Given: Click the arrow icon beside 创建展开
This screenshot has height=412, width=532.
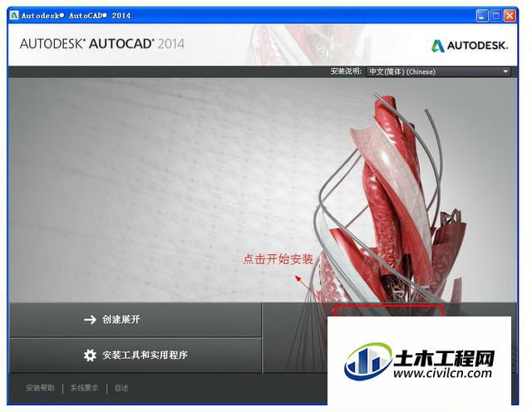Looking at the screenshot, I should pyautogui.click(x=91, y=320).
